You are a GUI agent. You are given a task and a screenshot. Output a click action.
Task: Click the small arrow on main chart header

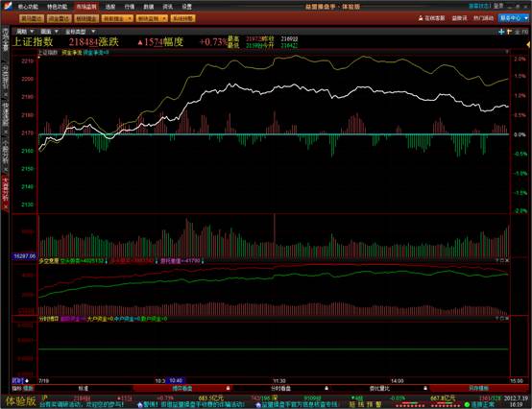pos(507,52)
